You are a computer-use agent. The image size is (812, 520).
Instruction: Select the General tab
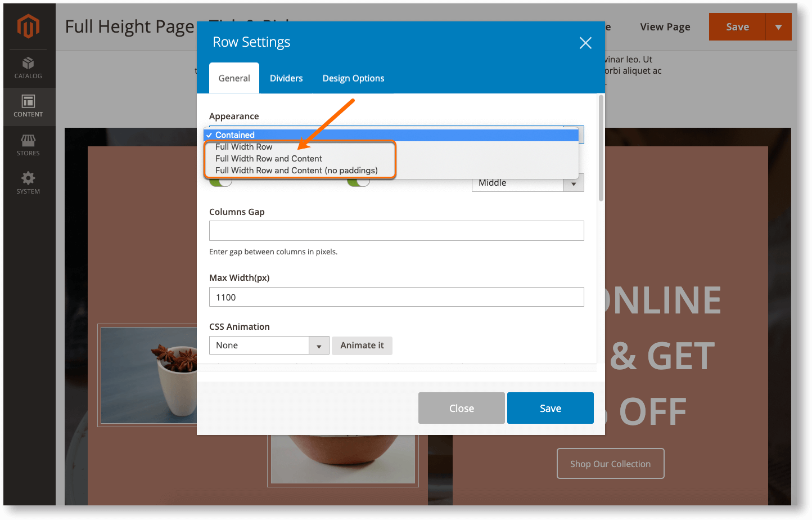(x=234, y=78)
